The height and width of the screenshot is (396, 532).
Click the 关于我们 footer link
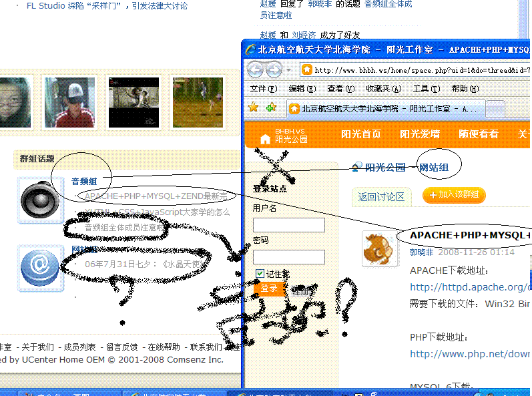pyautogui.click(x=37, y=347)
